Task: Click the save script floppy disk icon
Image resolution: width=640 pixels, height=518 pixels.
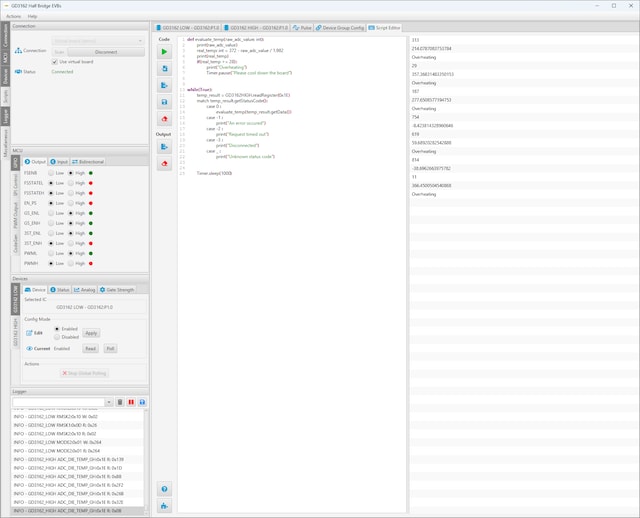Action: click(164, 102)
